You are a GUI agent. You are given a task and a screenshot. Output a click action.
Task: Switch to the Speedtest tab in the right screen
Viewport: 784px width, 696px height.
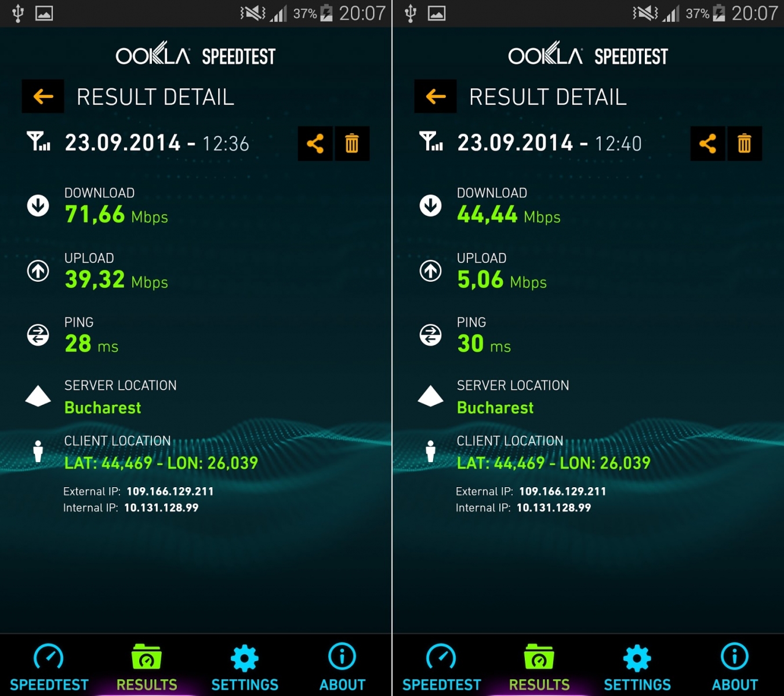(441, 667)
